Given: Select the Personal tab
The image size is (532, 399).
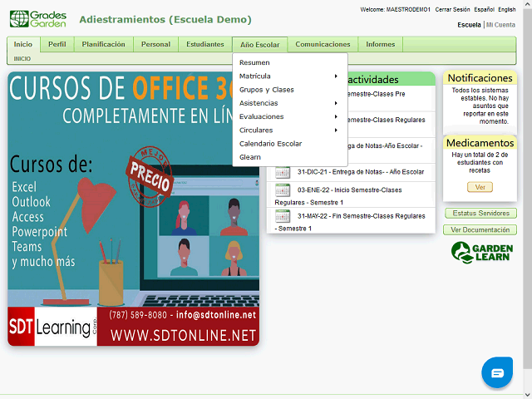Looking at the screenshot, I should pos(155,44).
